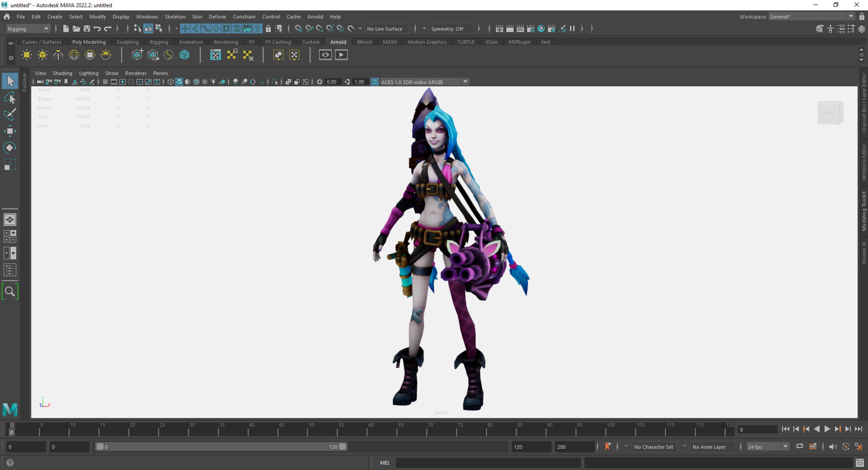Image resolution: width=868 pixels, height=470 pixels.
Task: Click the isolate select view icon
Action: pyautogui.click(x=275, y=81)
